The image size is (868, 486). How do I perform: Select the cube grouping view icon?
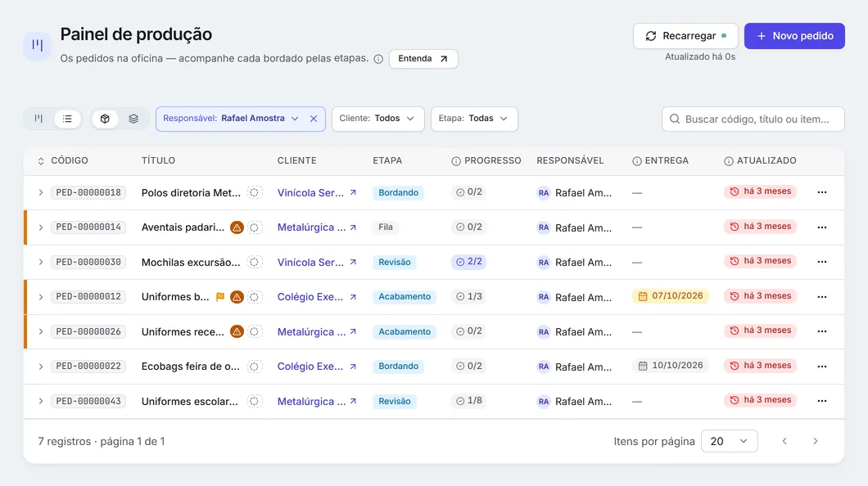tap(105, 119)
